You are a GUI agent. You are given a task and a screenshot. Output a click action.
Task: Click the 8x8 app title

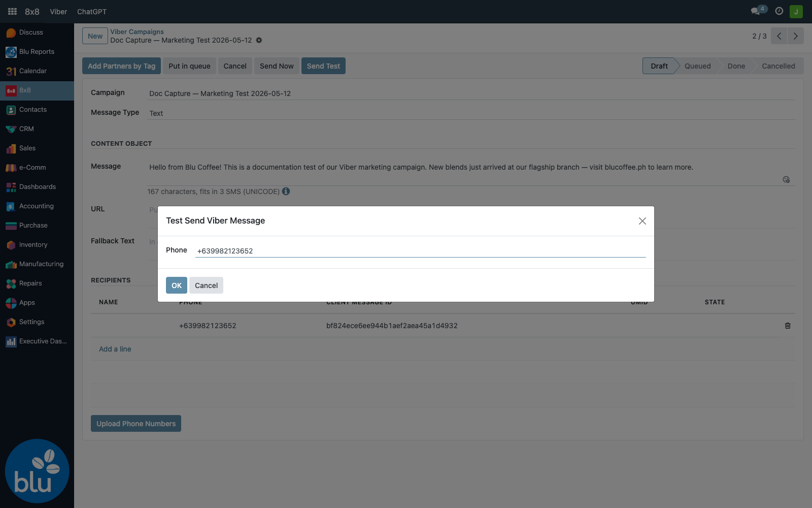[x=32, y=12]
